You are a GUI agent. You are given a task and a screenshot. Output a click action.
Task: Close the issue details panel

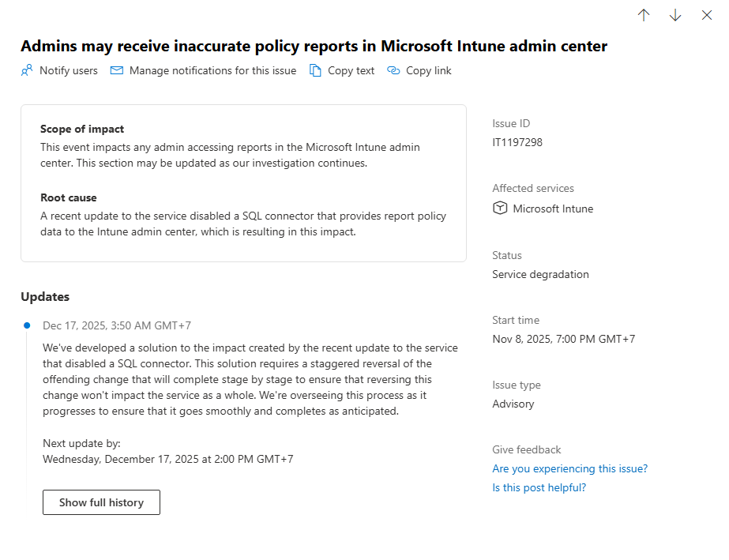point(707,16)
